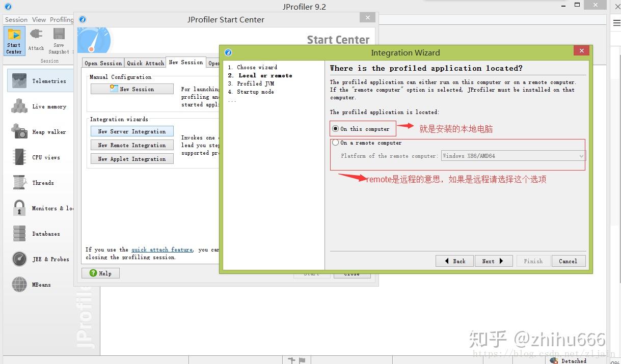Switch to CPU views

click(46, 157)
